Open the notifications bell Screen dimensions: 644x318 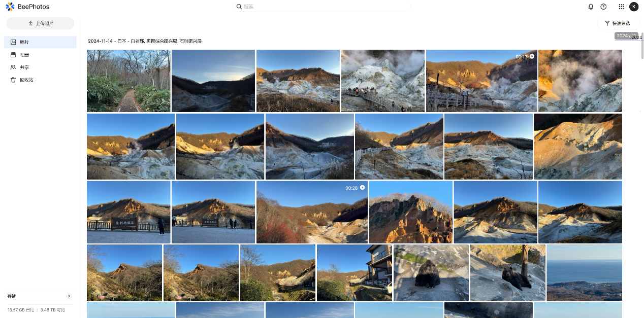pyautogui.click(x=591, y=7)
